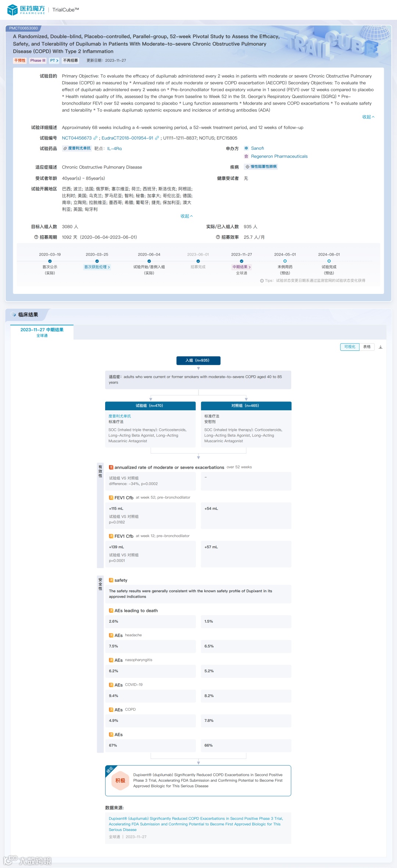This screenshot has width=397, height=868.
Task: Click the help icon beside 招募效率
Action: (218, 237)
